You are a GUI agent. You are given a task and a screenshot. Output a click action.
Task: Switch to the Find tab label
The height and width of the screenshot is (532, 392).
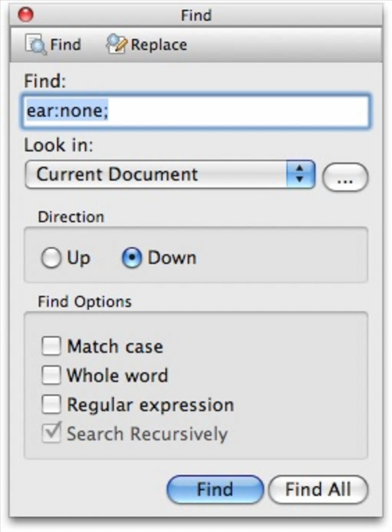click(x=65, y=45)
